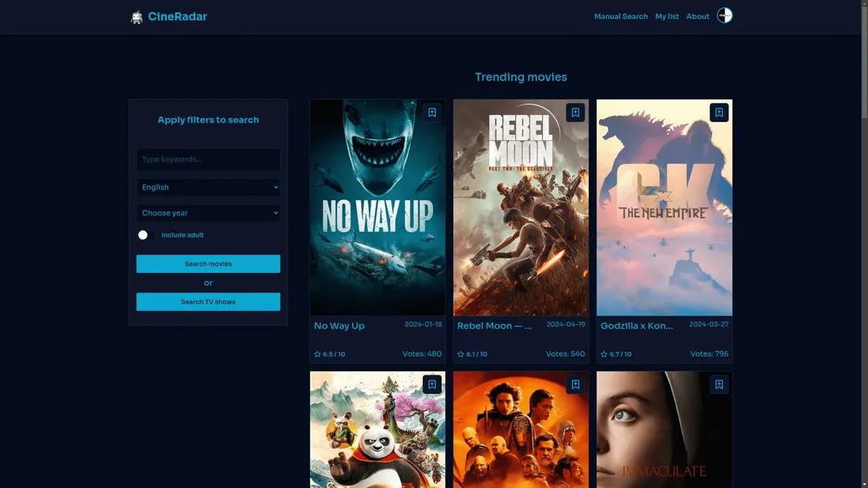Click the star rating icon for No Way Up
The height and width of the screenshot is (488, 868).
(317, 354)
